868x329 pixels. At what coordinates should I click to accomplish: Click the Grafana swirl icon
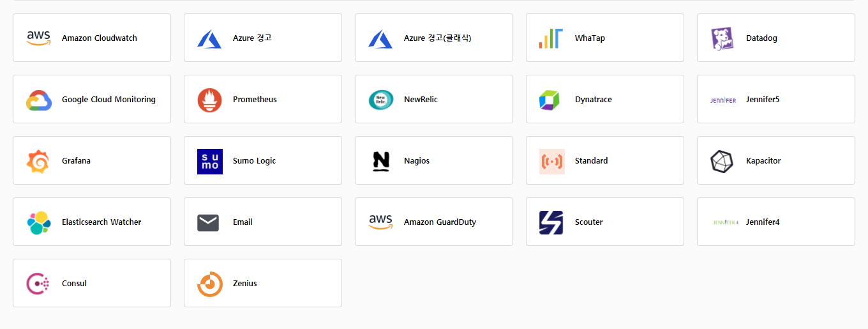[38, 161]
